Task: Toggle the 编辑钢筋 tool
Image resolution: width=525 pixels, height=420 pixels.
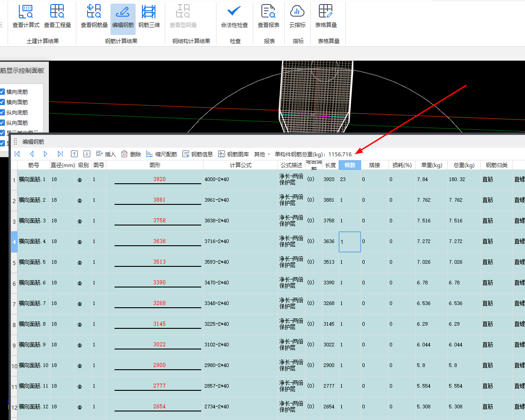Action: 123,19
